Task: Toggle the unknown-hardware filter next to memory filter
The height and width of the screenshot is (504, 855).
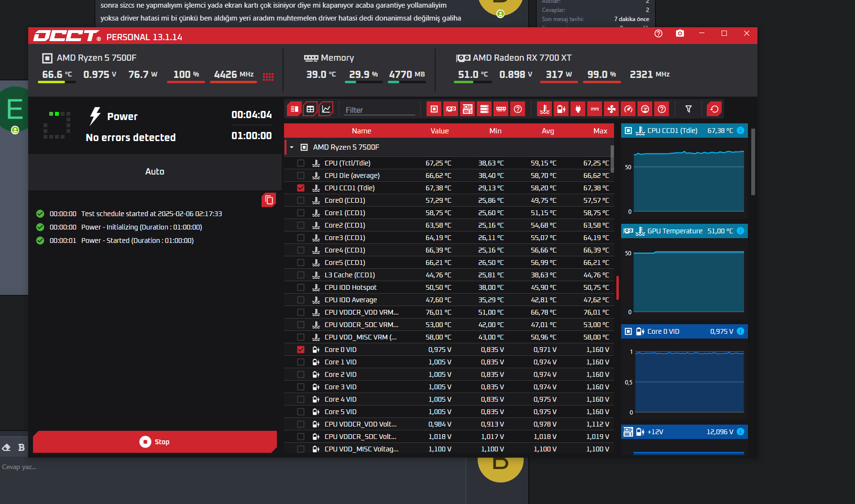Action: point(518,109)
